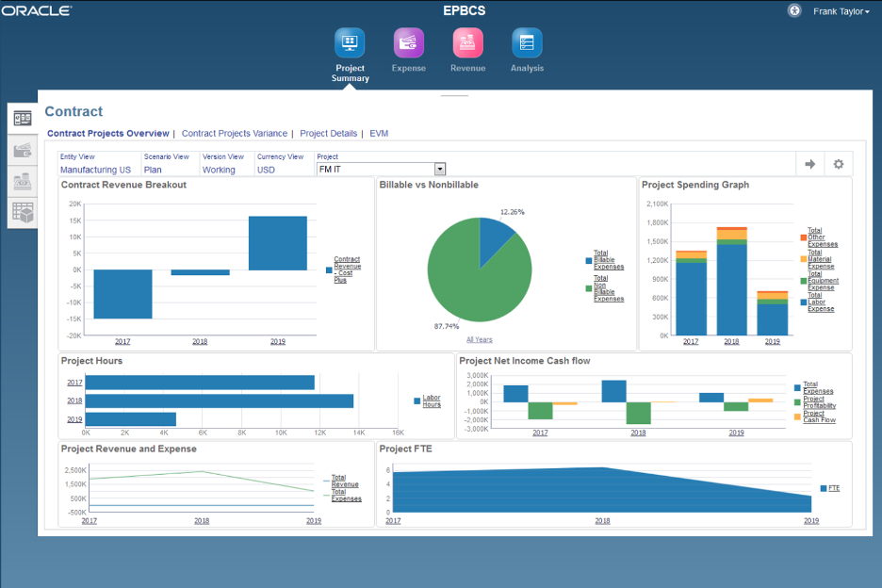Click 2018 bar in Project Spending Graph
Screen dimensions: 882x588
732,282
